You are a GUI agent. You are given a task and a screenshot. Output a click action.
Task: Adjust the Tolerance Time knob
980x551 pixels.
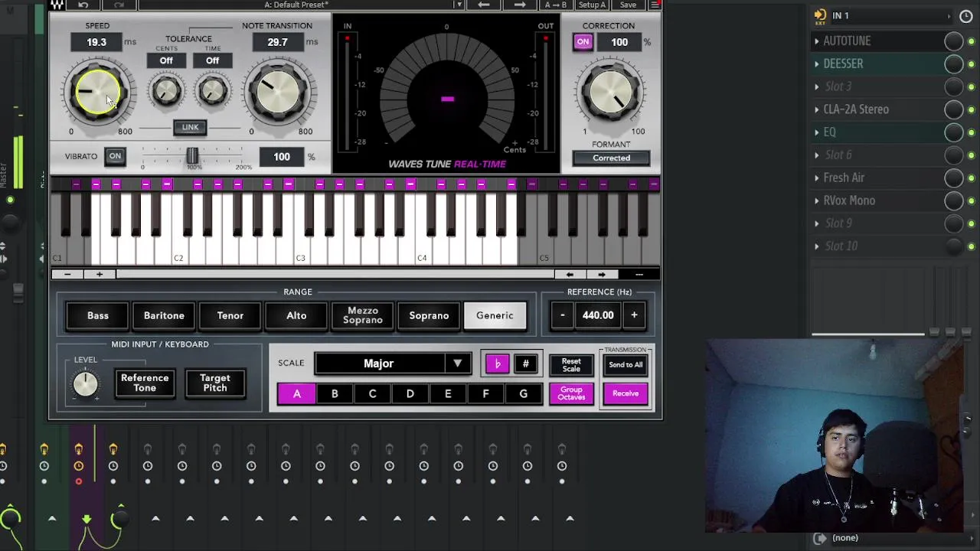(212, 91)
